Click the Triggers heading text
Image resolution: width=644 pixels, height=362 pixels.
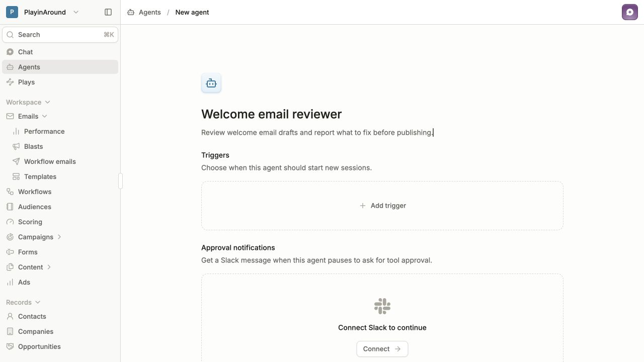point(215,155)
